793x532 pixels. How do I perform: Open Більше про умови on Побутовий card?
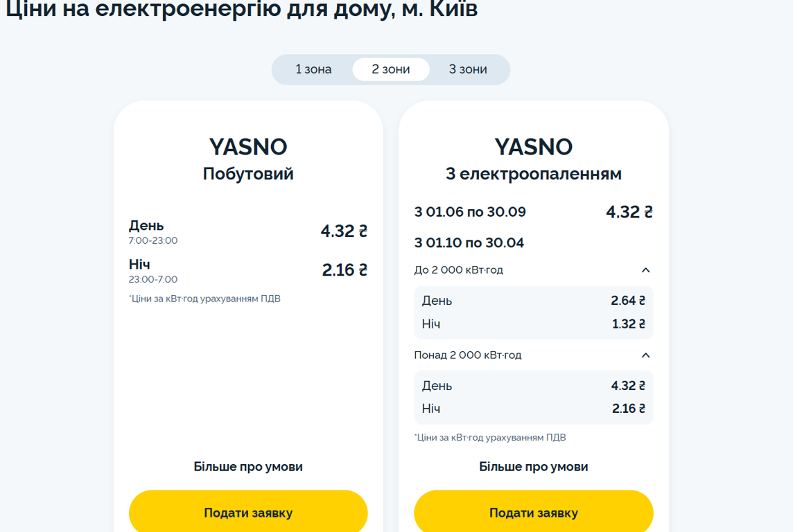tap(248, 466)
